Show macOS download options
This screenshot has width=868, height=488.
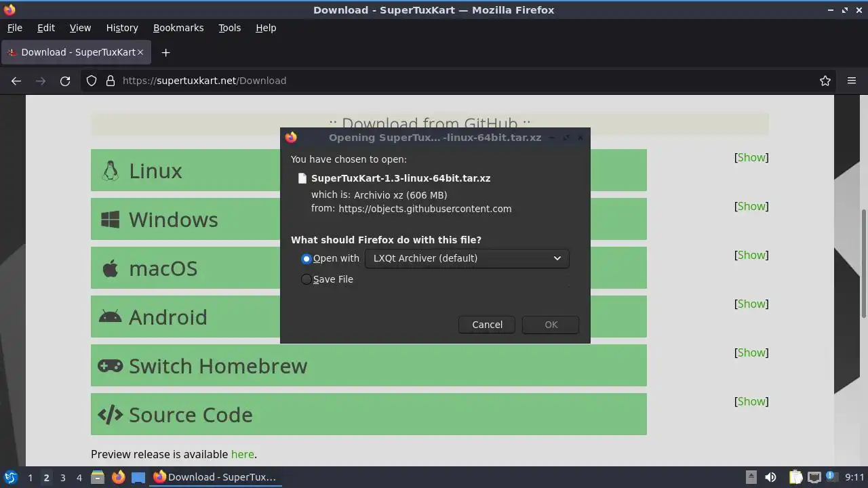[751, 255]
